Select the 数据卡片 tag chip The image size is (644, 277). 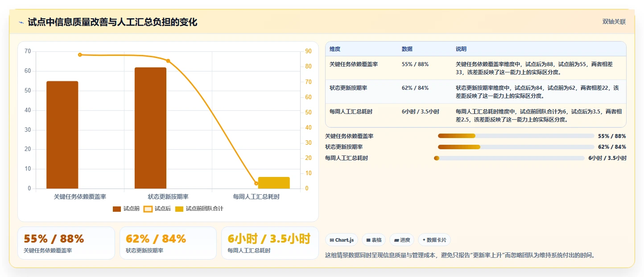(434, 240)
